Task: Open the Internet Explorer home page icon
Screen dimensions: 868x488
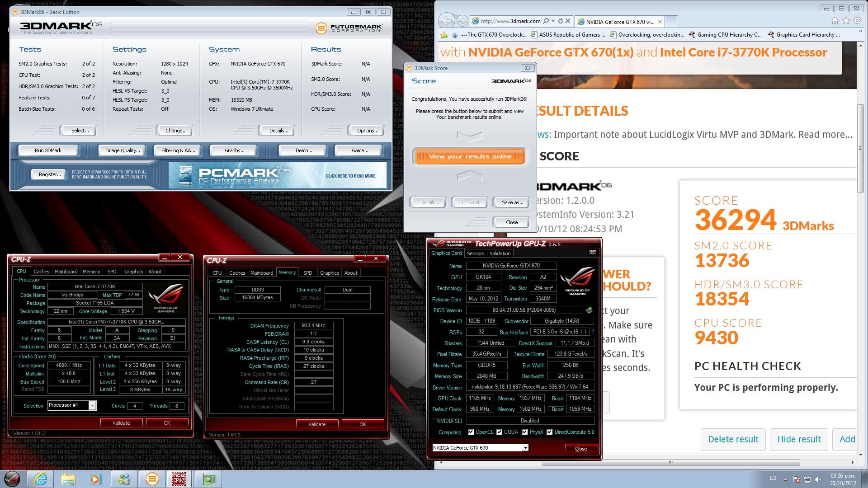Action: click(x=835, y=21)
